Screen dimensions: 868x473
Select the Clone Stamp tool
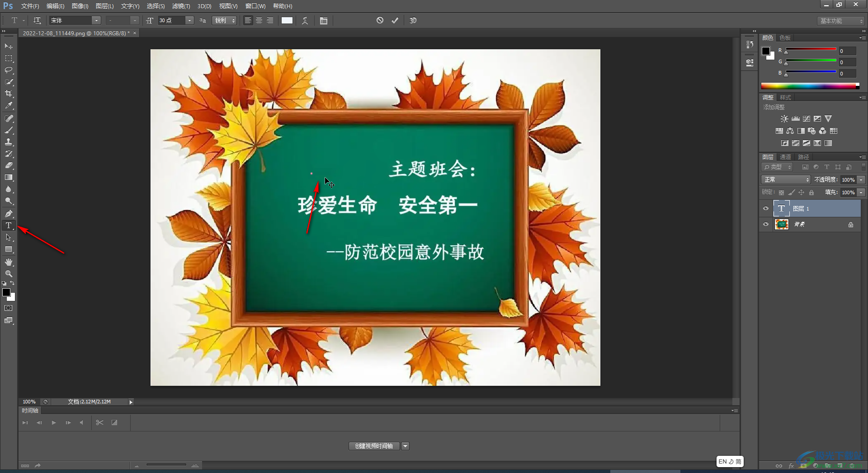pyautogui.click(x=9, y=142)
